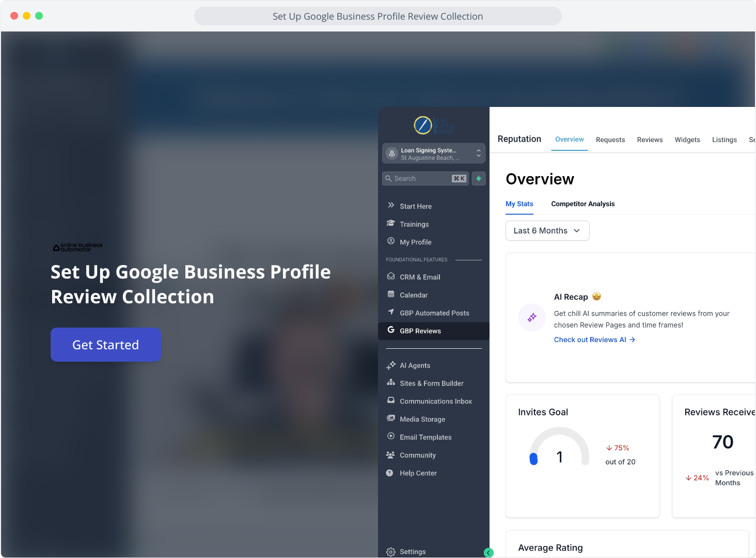
Task: Click the Reviews Received count 70
Action: pyautogui.click(x=723, y=442)
